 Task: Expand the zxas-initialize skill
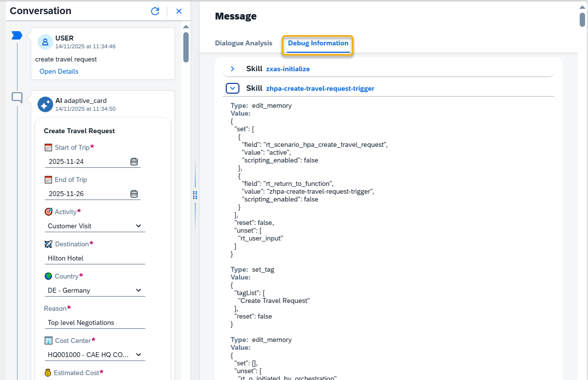tap(233, 69)
